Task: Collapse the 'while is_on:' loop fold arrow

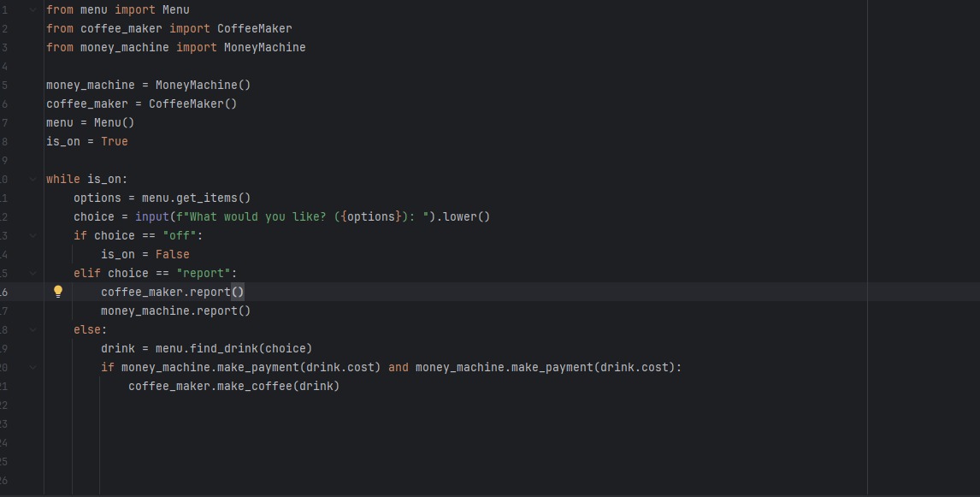Action: click(x=33, y=179)
